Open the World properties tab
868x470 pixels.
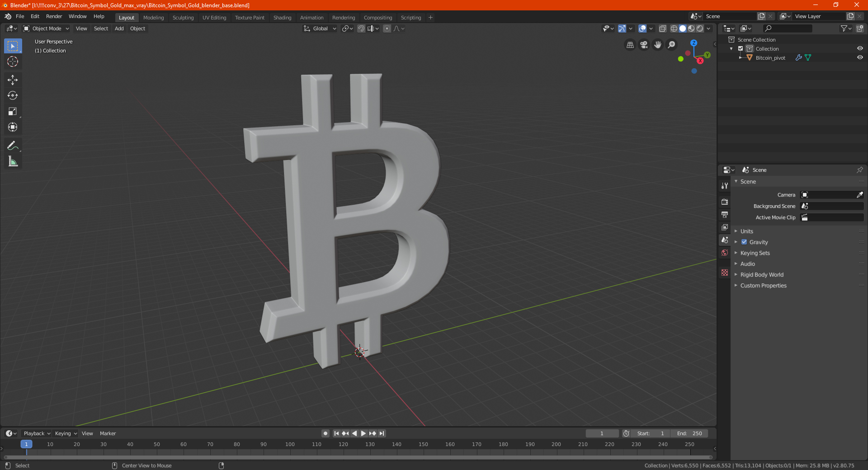[x=725, y=253]
